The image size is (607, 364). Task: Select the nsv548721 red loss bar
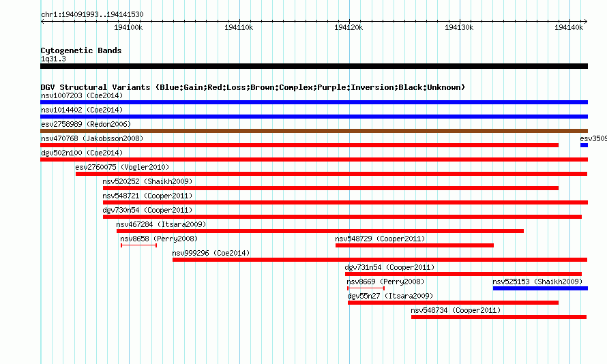[345, 202]
